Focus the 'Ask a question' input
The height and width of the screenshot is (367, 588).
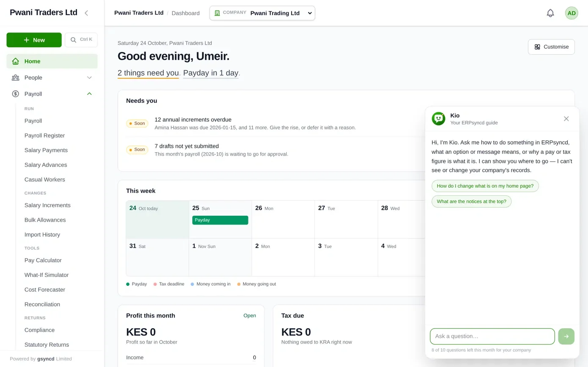pos(492,337)
